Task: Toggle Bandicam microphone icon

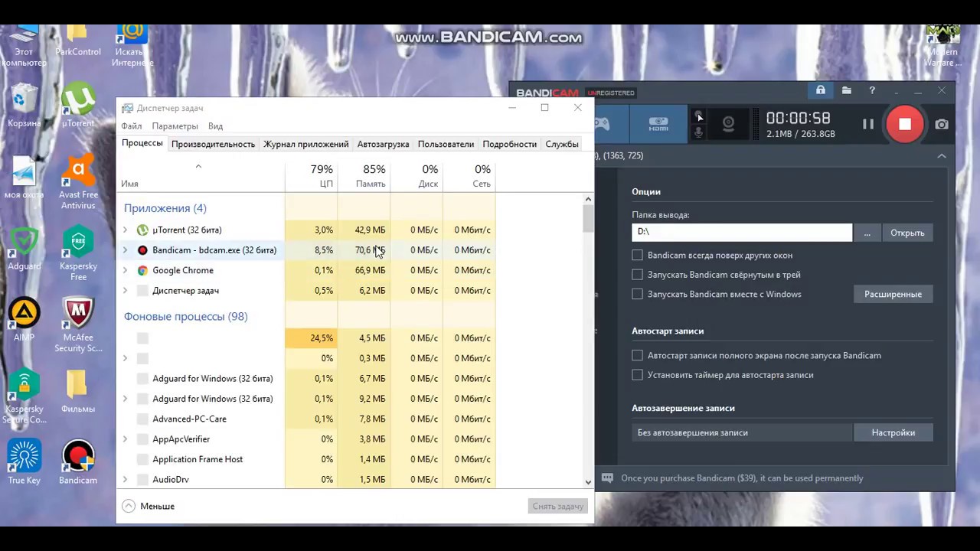Action: tap(698, 132)
